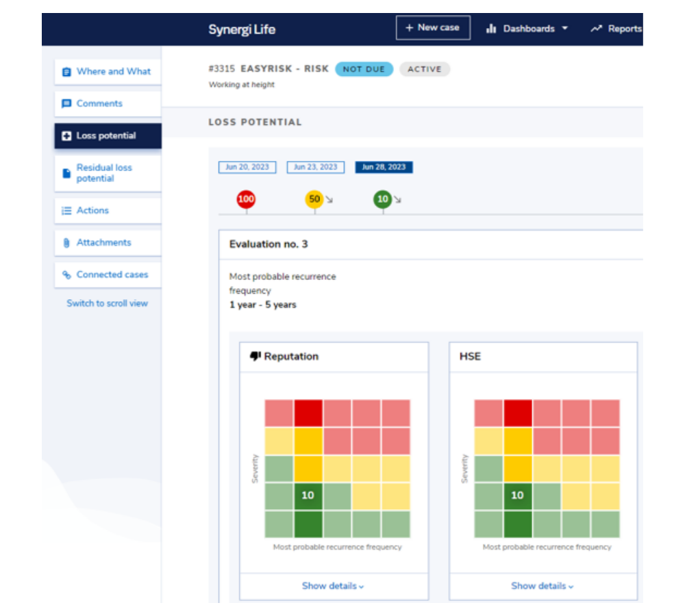The image size is (685, 616).
Task: Open the Residual loss potential document icon
Action: [x=66, y=172]
